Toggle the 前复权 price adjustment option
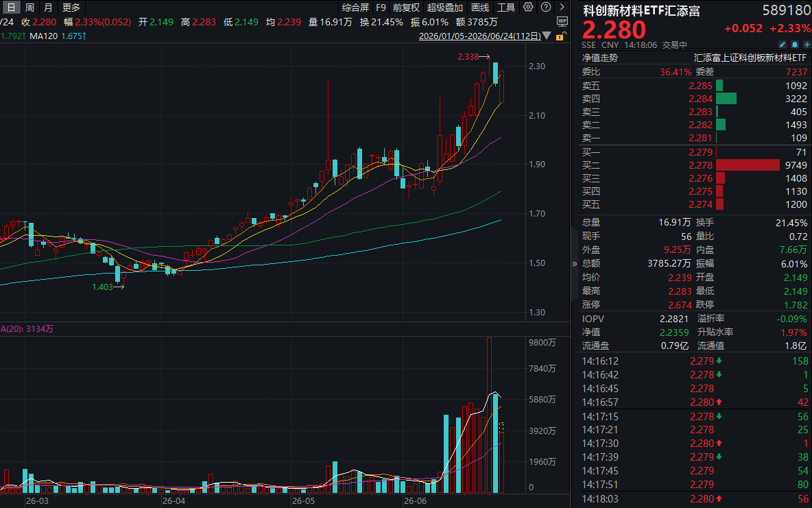This screenshot has height=508, width=812. (406, 8)
